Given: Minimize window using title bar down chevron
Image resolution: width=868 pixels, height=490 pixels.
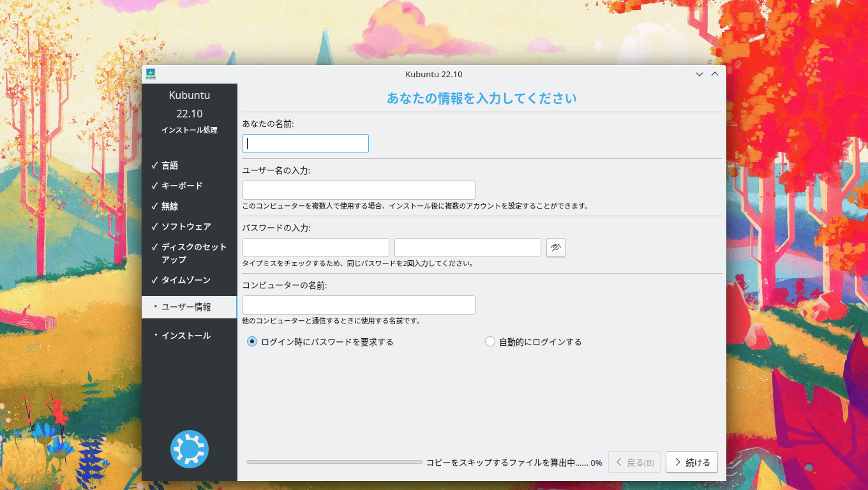Looking at the screenshot, I should [x=700, y=74].
